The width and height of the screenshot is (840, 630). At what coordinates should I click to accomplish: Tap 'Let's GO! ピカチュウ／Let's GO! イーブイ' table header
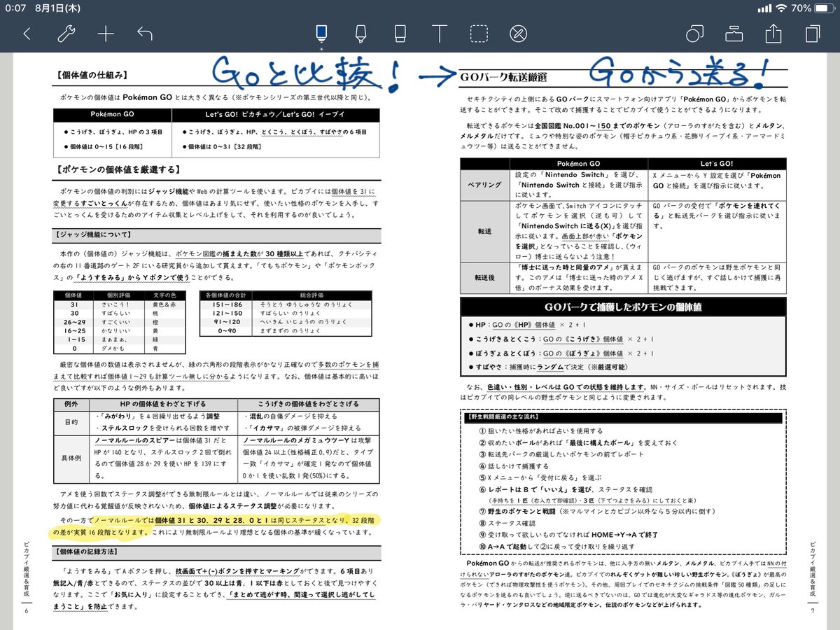[x=275, y=113]
